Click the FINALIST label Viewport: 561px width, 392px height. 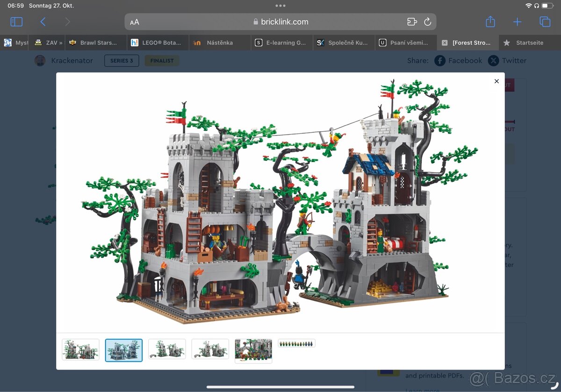(x=162, y=60)
